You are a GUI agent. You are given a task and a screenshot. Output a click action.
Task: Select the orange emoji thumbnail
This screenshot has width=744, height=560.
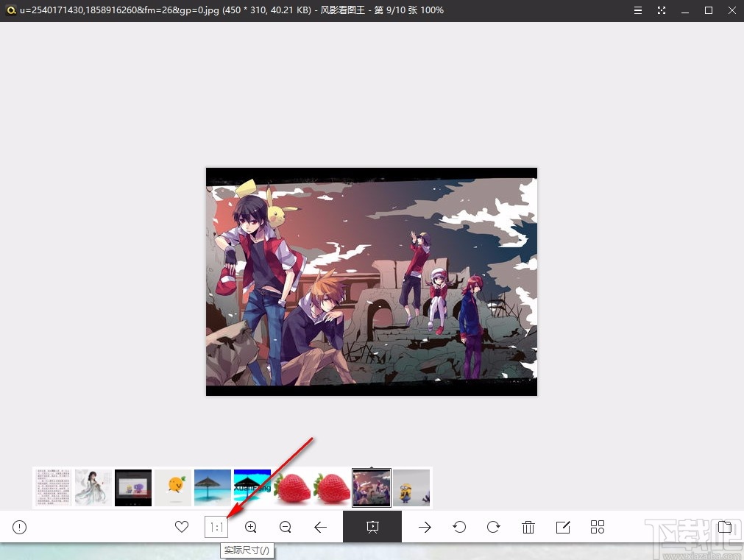pos(173,488)
